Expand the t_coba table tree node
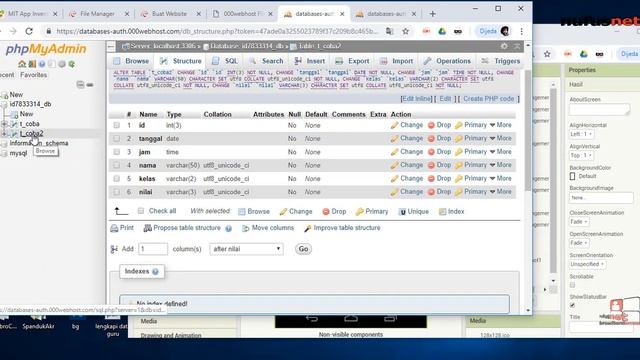Image resolution: width=640 pixels, height=360 pixels. [4, 124]
